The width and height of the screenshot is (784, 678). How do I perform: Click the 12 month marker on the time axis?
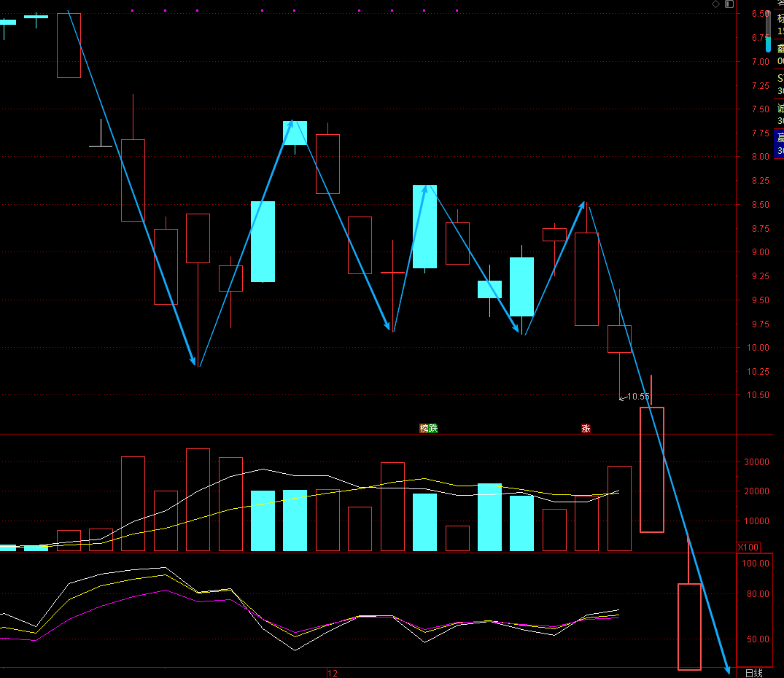(x=333, y=673)
